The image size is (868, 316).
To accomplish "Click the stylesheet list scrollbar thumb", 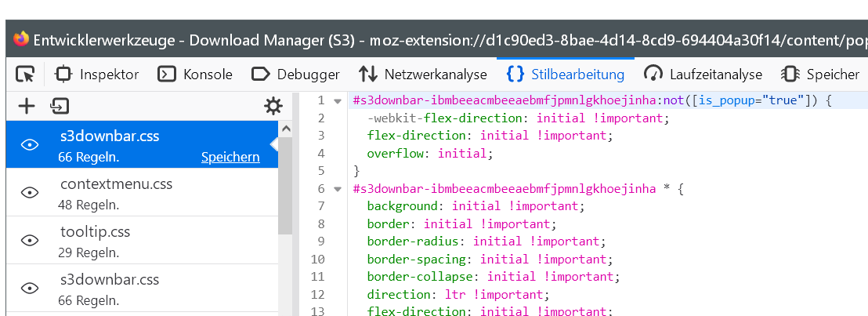I will [x=285, y=186].
